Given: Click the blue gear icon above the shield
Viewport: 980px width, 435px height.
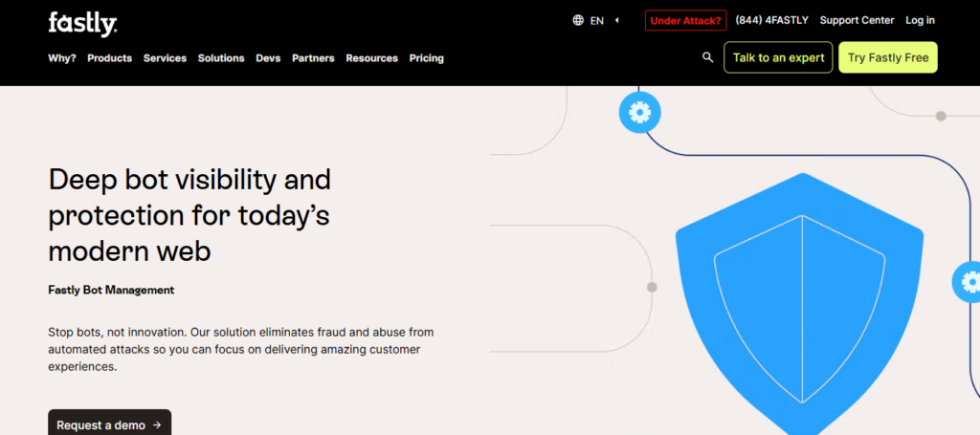Looking at the screenshot, I should point(639,113).
